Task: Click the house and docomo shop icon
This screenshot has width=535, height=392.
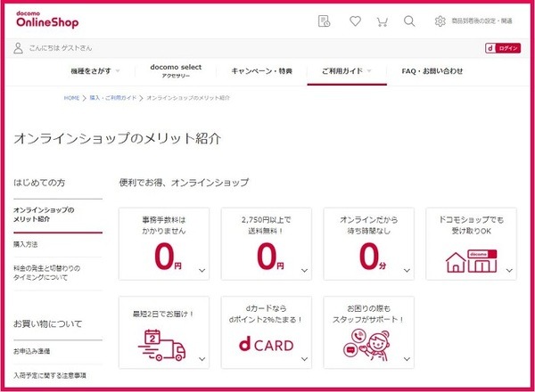Action: click(471, 261)
